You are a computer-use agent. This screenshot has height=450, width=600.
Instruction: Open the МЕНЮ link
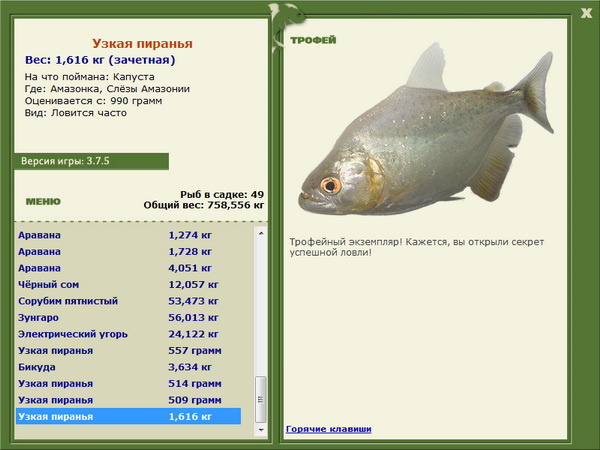pyautogui.click(x=43, y=201)
